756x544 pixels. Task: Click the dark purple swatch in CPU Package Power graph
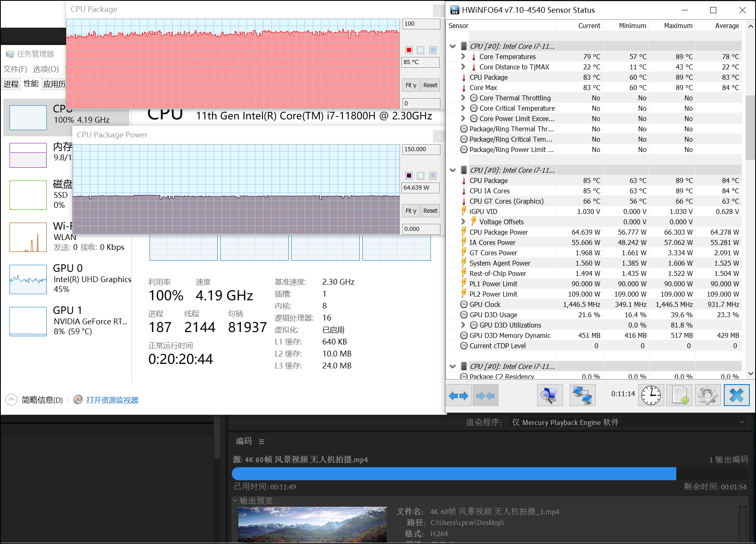tap(409, 176)
